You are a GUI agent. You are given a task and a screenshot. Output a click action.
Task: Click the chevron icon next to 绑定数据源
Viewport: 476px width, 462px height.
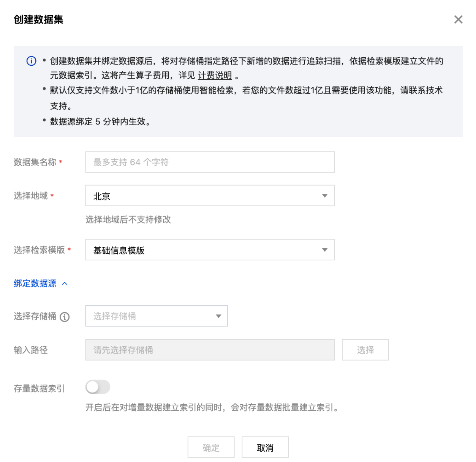[65, 284]
